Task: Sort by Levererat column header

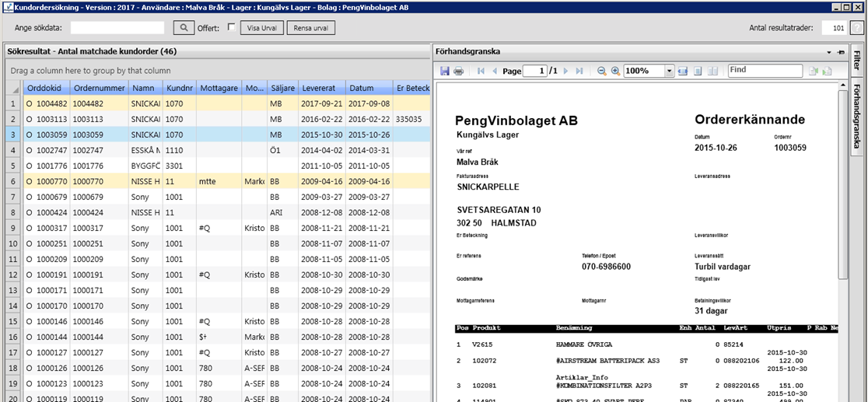Action: [x=322, y=88]
